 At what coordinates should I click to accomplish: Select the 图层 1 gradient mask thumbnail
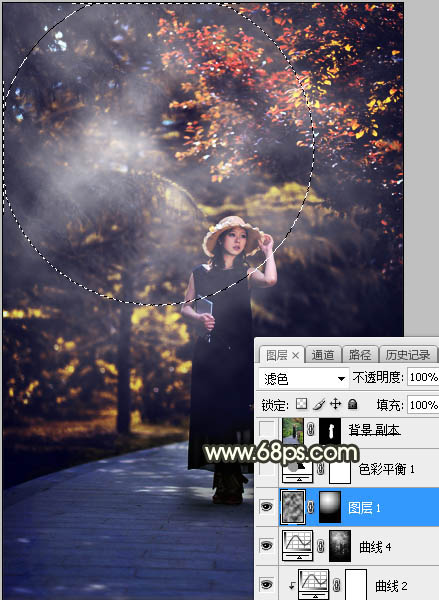pos(330,507)
